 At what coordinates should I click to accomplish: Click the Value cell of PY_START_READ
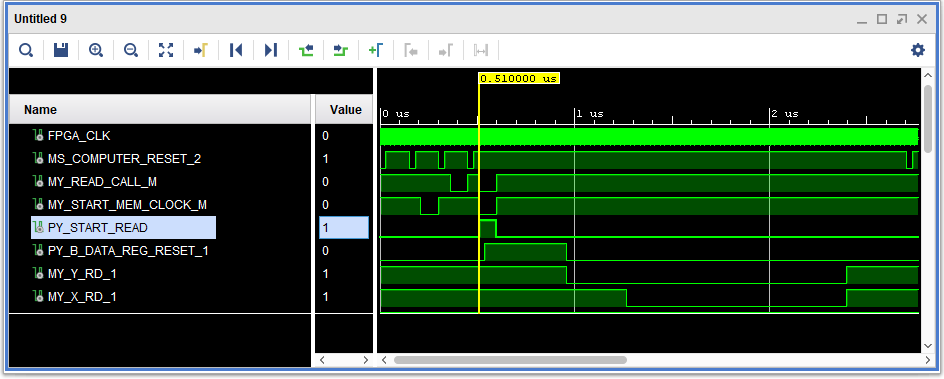click(344, 228)
